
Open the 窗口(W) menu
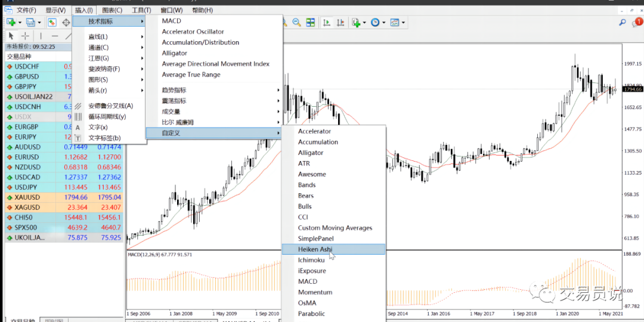(x=172, y=10)
